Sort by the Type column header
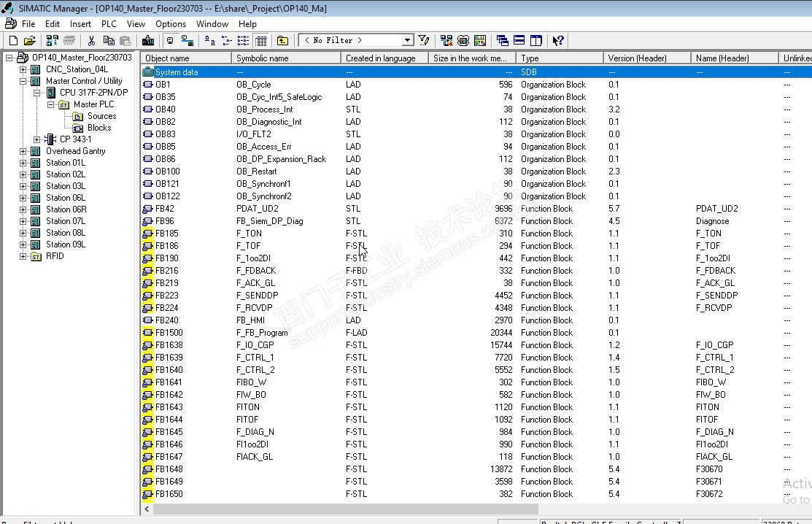 coord(560,58)
